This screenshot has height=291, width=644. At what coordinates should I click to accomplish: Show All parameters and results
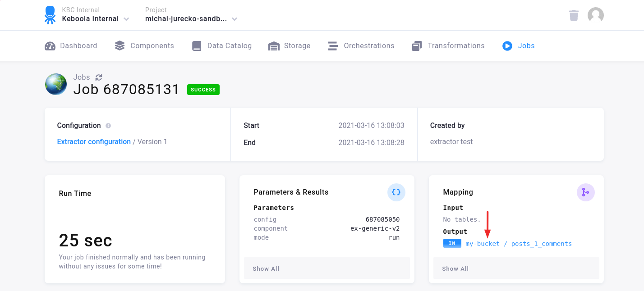pyautogui.click(x=327, y=268)
